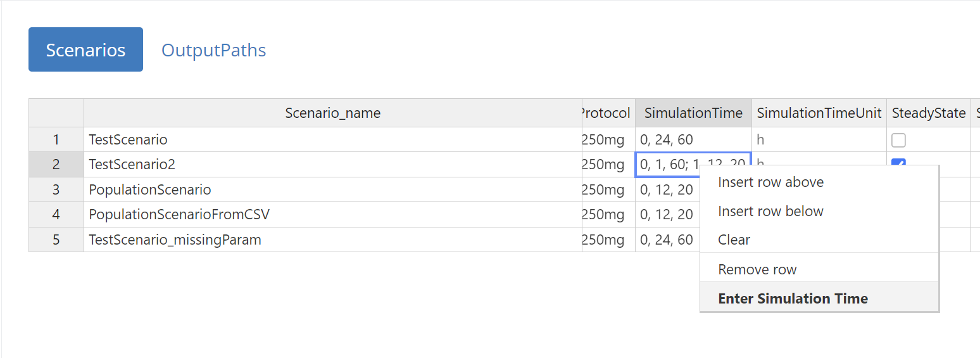Click the SimulationTime column header
This screenshot has height=358, width=980.
(693, 113)
